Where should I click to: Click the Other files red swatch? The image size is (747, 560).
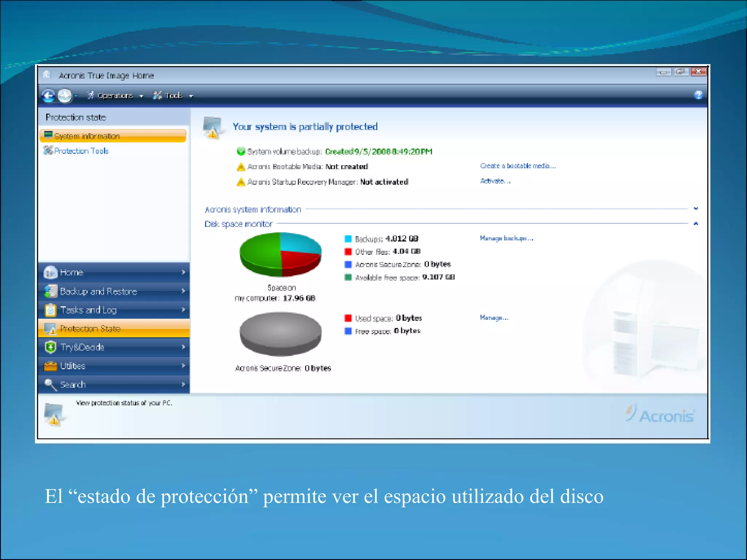[x=348, y=252]
